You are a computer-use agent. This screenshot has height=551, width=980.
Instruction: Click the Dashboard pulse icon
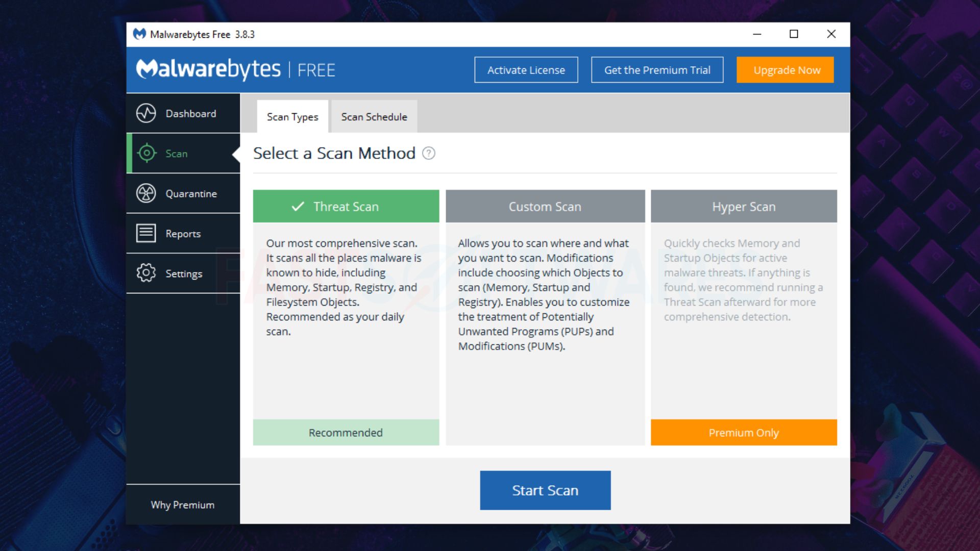tap(146, 113)
